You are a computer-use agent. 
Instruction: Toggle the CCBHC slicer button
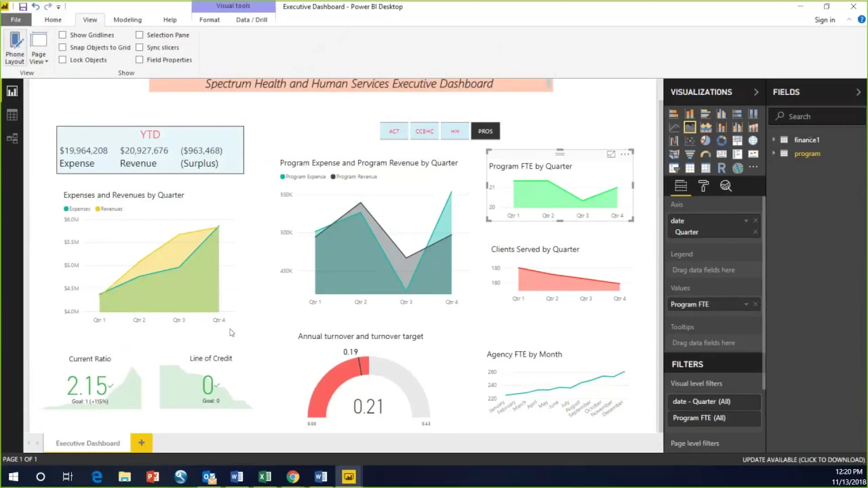(425, 131)
